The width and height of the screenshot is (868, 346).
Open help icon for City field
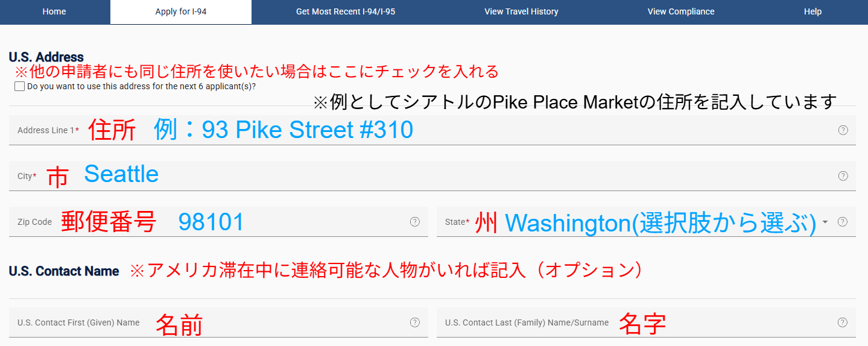(x=843, y=176)
